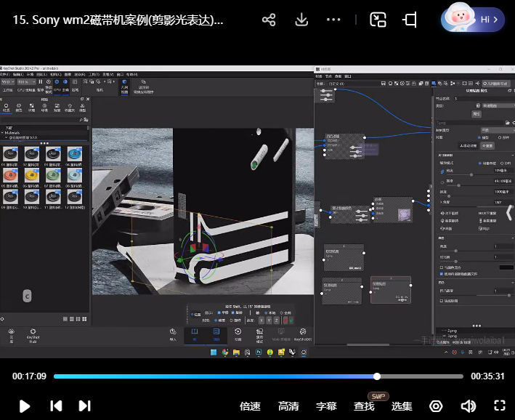Open the player settings icon
Viewport: 515px width, 420px height.
[x=436, y=406]
